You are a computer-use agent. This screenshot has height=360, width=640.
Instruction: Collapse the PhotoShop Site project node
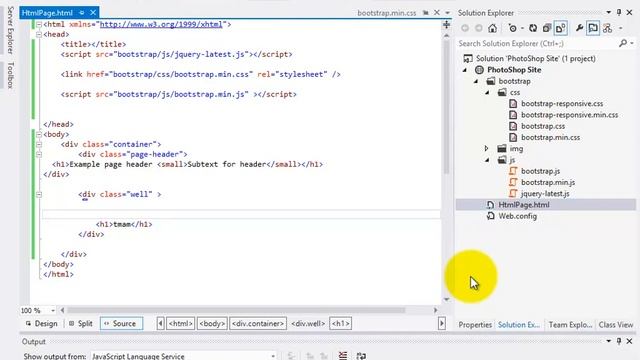465,70
